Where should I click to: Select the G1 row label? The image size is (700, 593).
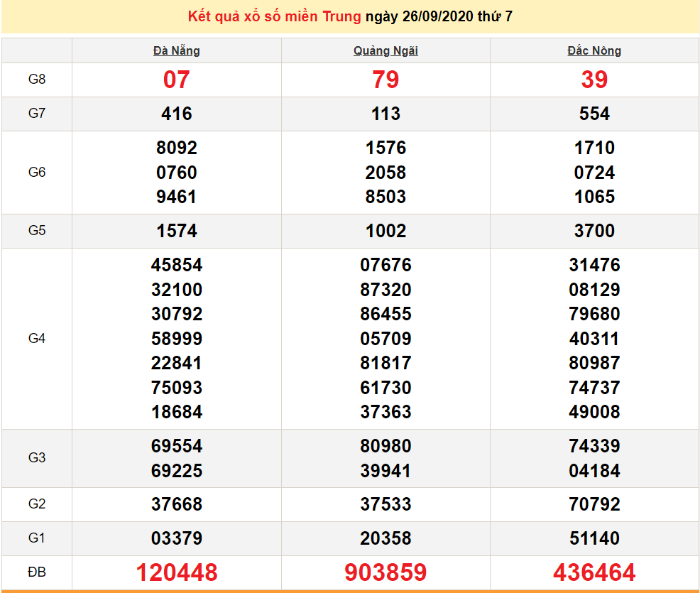pos(37,538)
